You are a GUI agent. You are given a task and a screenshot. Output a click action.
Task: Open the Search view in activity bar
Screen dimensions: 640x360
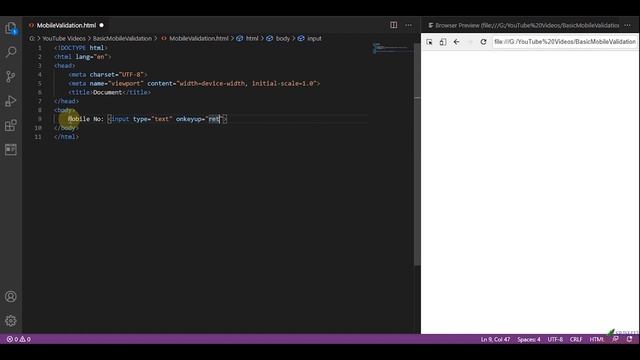(x=11, y=52)
